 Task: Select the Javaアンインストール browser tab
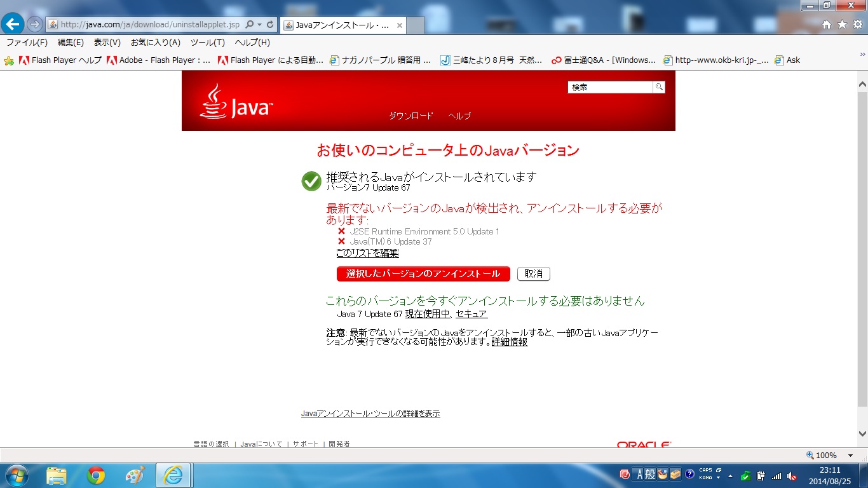click(x=343, y=25)
